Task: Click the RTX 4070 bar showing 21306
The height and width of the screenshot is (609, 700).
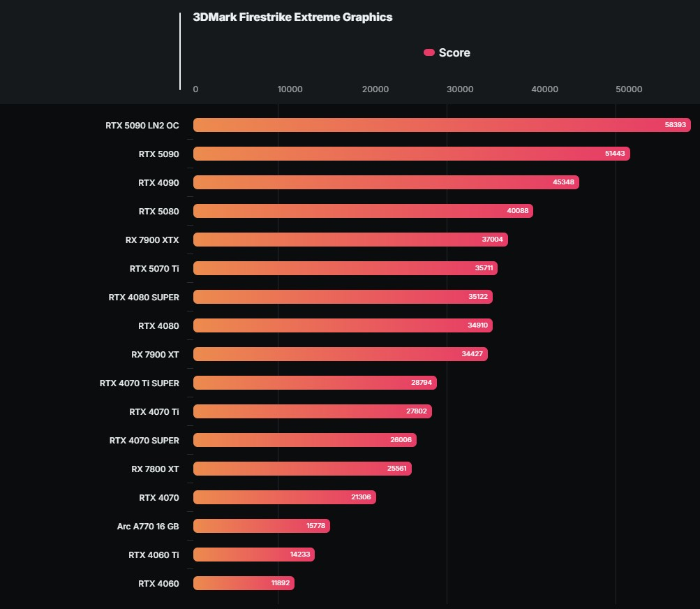Action: click(x=285, y=497)
